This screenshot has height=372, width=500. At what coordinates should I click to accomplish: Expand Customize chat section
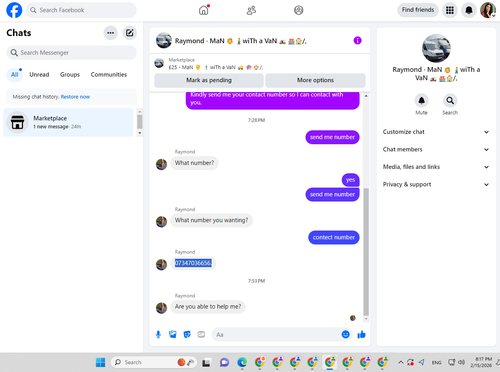(436, 132)
